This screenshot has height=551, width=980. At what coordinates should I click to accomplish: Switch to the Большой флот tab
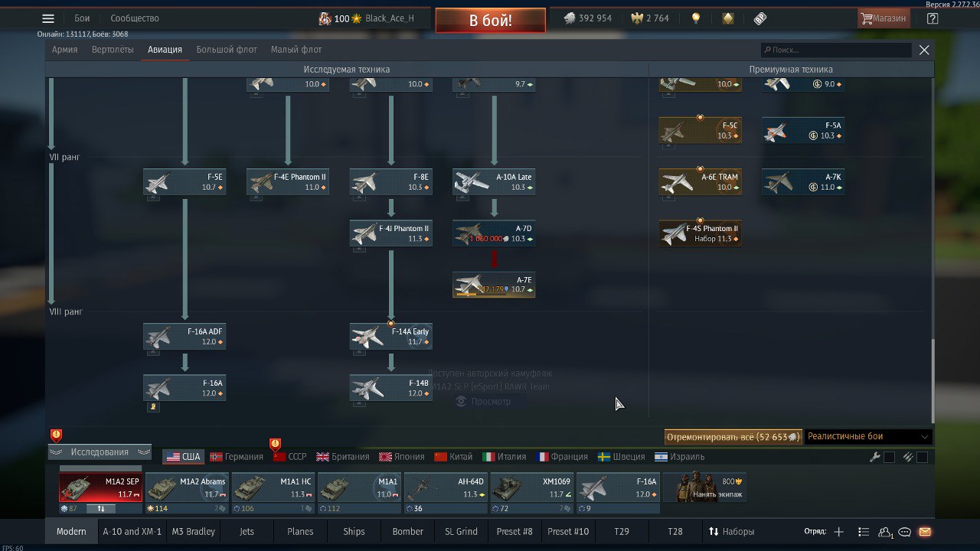(227, 50)
